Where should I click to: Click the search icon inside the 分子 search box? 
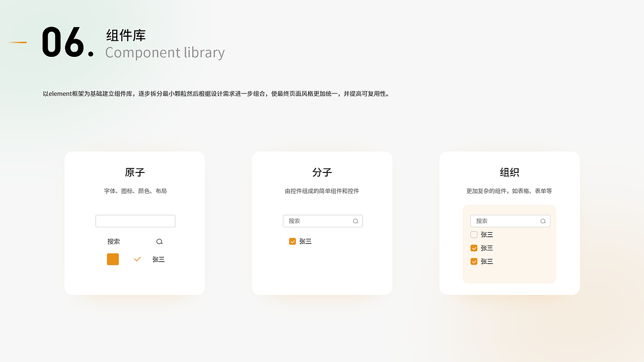(355, 221)
